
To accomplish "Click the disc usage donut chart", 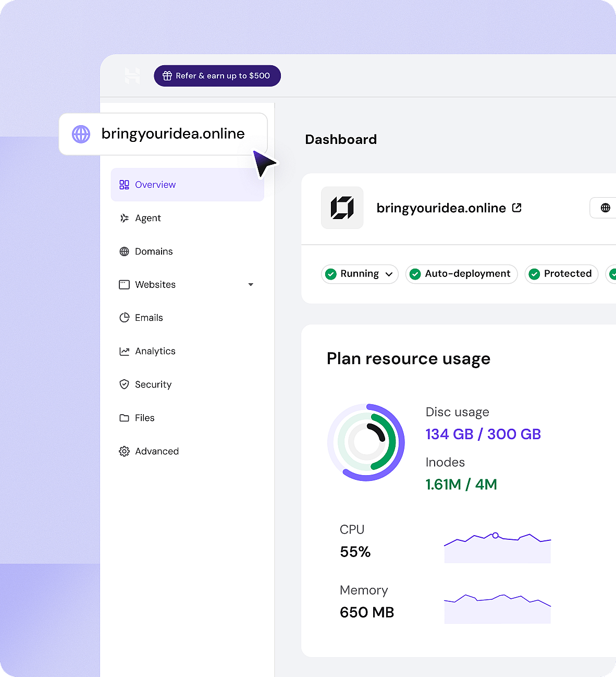I will click(366, 442).
